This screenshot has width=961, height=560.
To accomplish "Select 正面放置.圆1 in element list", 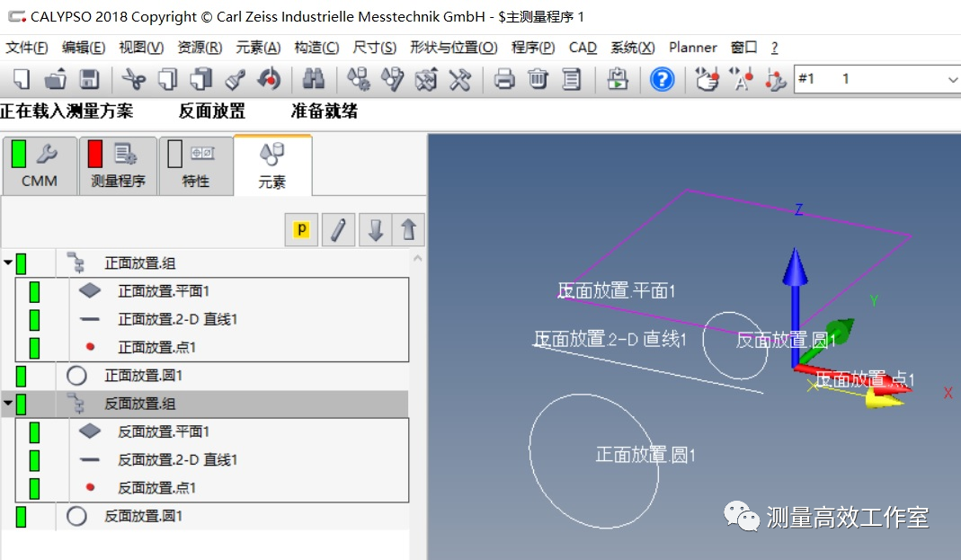I will tap(144, 376).
